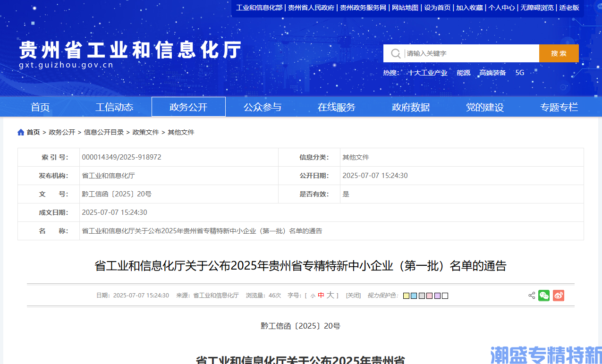Screen dimensions: 602x364
Task: Select the white eye-protection color
Action: click(x=445, y=296)
